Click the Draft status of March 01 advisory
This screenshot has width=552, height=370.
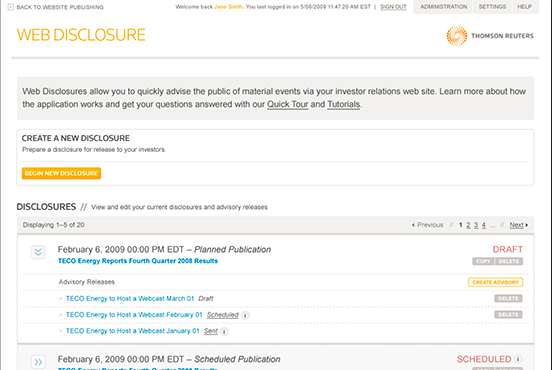tap(206, 299)
